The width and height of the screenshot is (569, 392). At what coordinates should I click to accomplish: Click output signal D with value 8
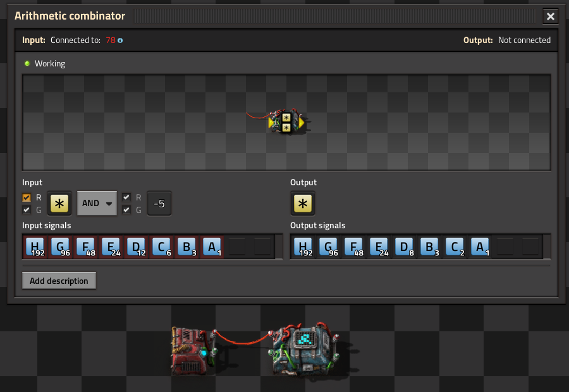[x=405, y=247]
